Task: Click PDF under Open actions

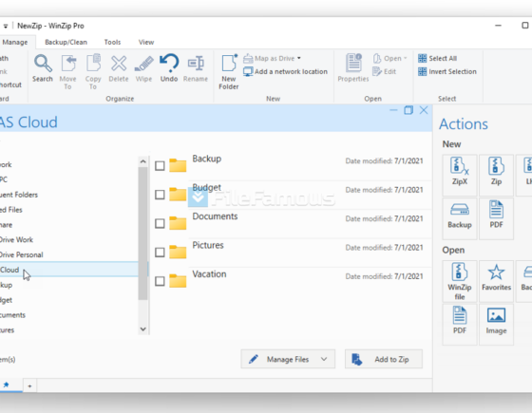Action: pyautogui.click(x=460, y=325)
